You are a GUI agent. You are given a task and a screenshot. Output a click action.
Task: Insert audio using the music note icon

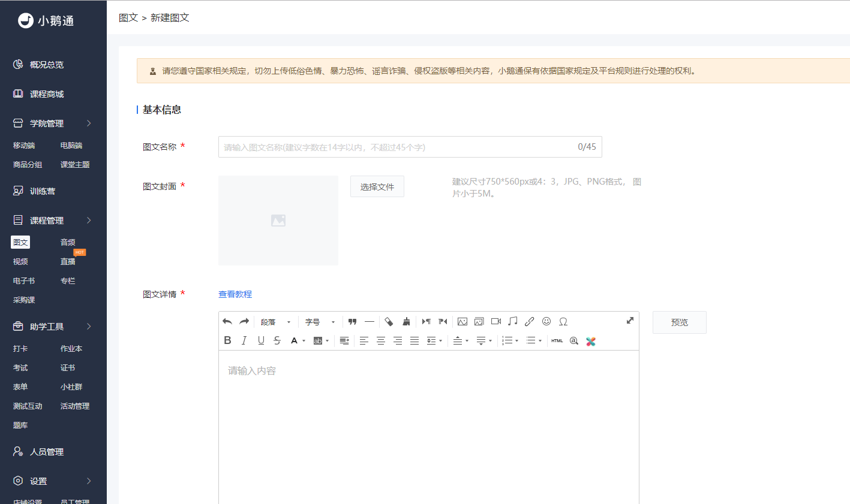pos(513,322)
